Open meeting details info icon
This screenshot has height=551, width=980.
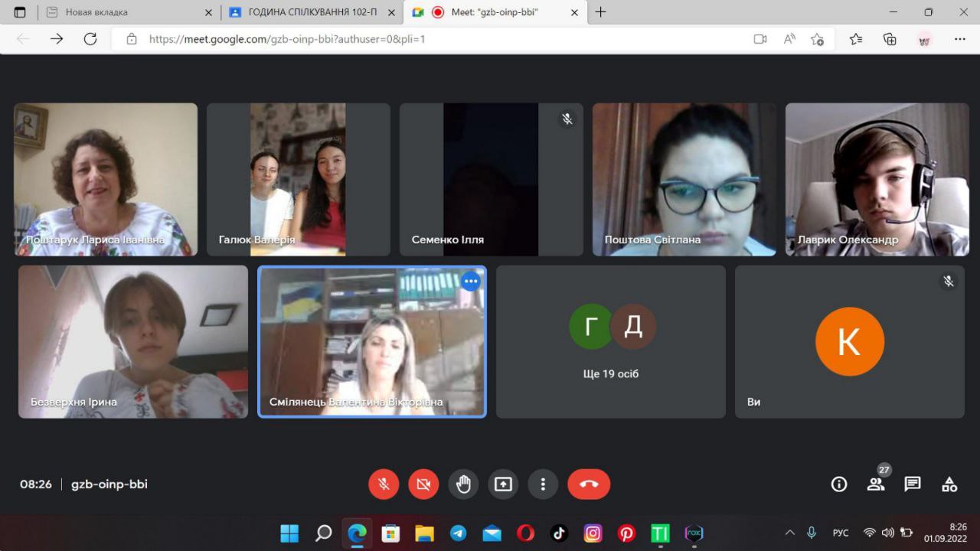[839, 484]
